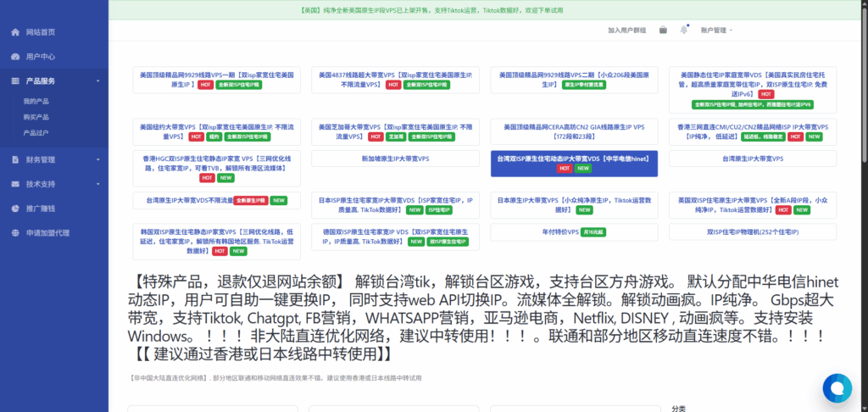Click the 纽约 green tag badge
The height and width of the screenshot is (412, 868).
pyautogui.click(x=214, y=136)
